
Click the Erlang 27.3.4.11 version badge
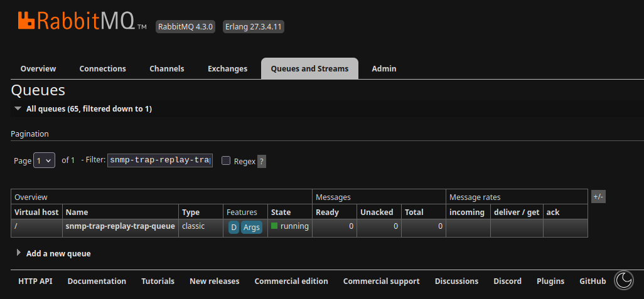[254, 27]
